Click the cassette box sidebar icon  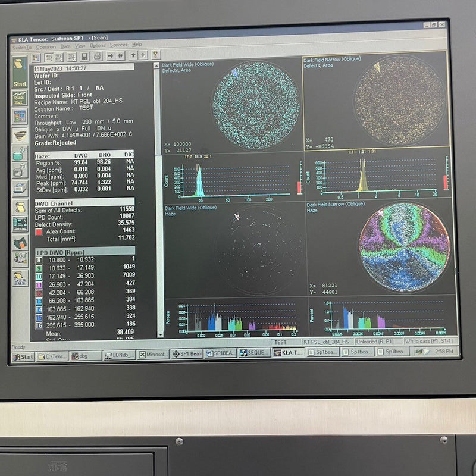pyautogui.click(x=20, y=189)
